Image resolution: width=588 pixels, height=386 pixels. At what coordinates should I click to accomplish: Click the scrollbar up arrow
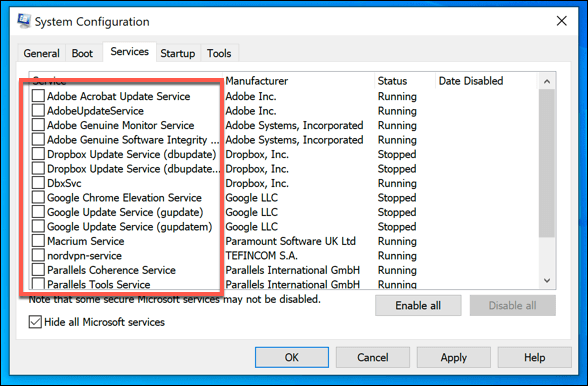pos(547,81)
